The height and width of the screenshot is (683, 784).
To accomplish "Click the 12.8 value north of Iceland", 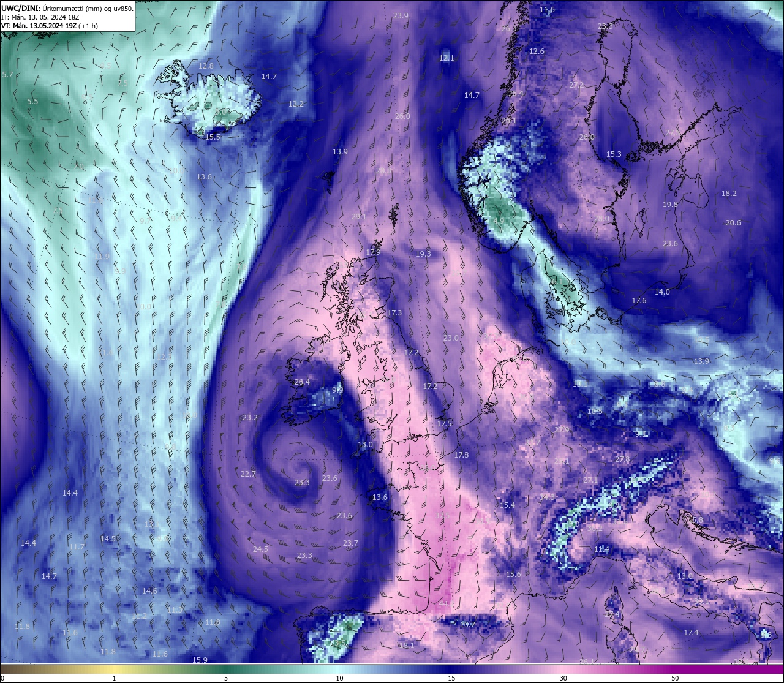I will (x=206, y=66).
